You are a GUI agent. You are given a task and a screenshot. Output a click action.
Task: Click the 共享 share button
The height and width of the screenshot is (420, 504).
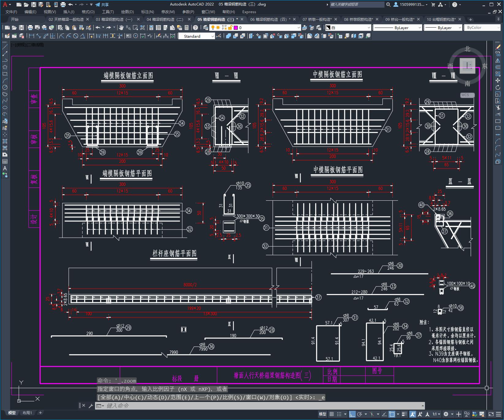coord(102,4)
